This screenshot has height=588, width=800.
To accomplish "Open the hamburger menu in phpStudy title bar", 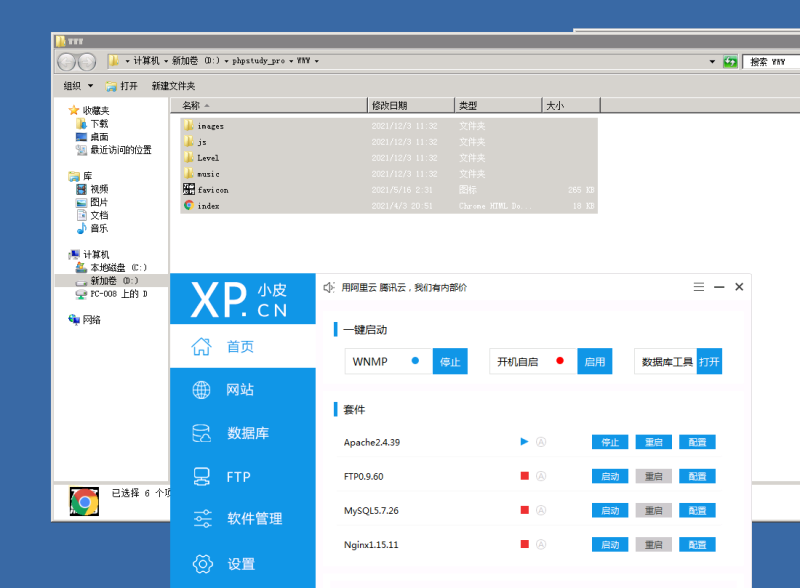I will (x=699, y=287).
